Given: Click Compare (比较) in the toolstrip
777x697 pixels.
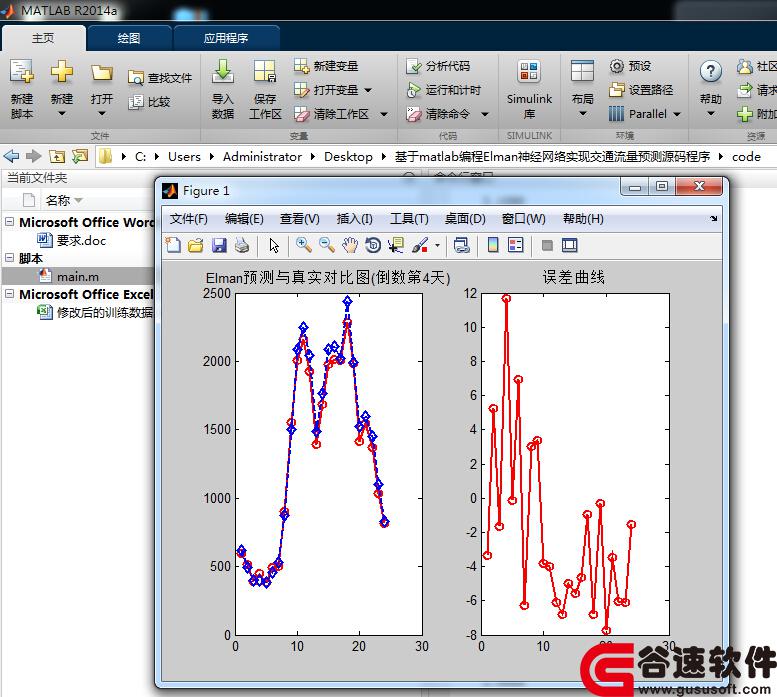Looking at the screenshot, I should (x=149, y=102).
